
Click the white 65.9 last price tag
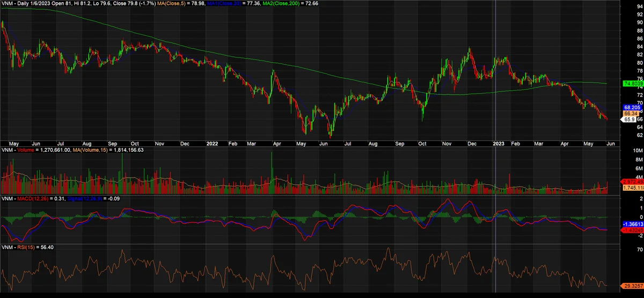click(629, 119)
